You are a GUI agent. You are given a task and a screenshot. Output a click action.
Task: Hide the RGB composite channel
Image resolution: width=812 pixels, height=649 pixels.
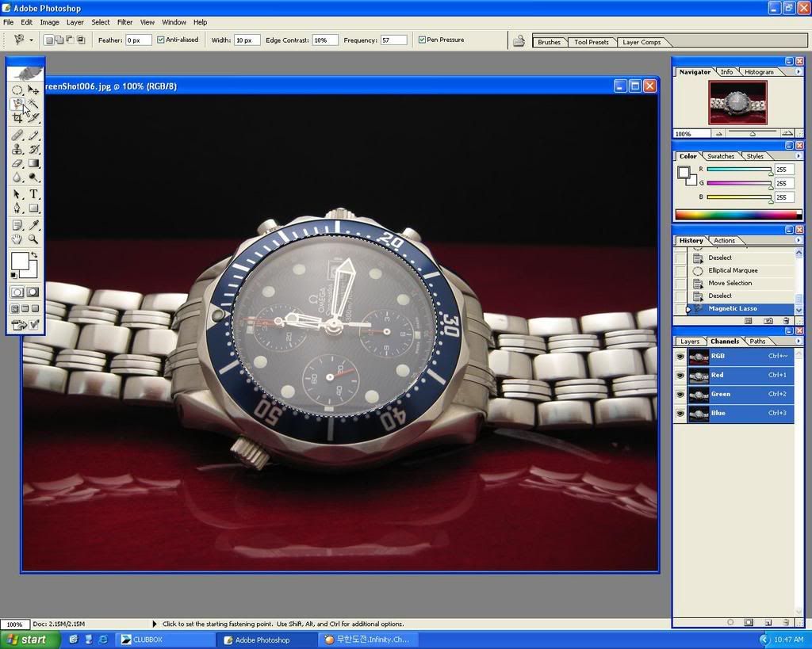tap(680, 357)
